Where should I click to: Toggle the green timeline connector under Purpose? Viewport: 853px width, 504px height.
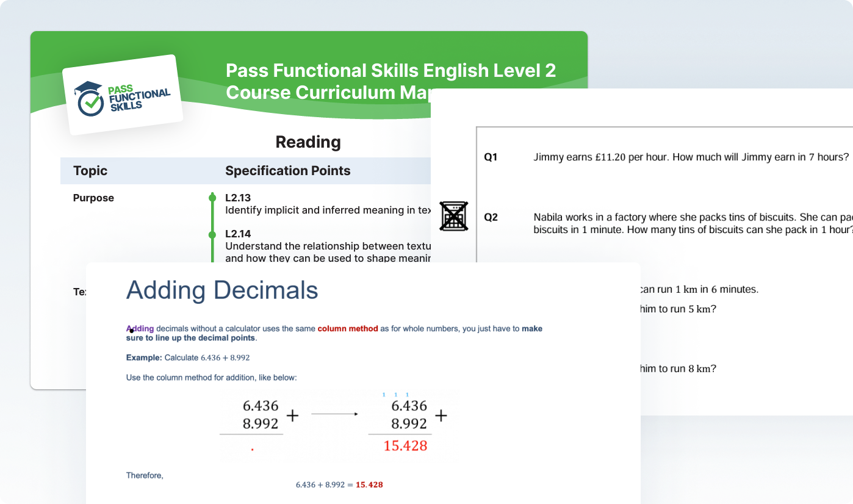pos(212,217)
